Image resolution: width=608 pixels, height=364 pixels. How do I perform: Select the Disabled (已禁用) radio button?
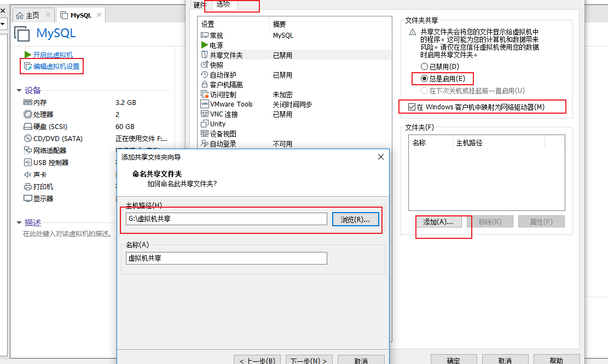424,67
